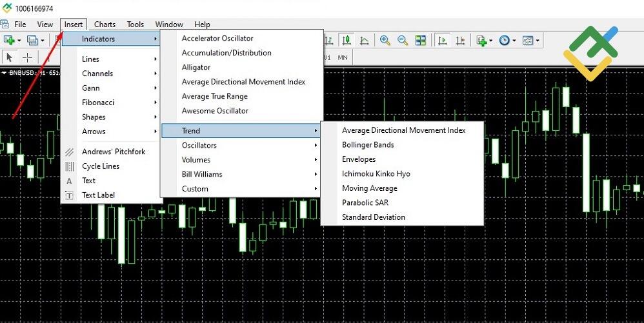
Task: Click the Text Label 'T' icon
Action: tap(70, 195)
